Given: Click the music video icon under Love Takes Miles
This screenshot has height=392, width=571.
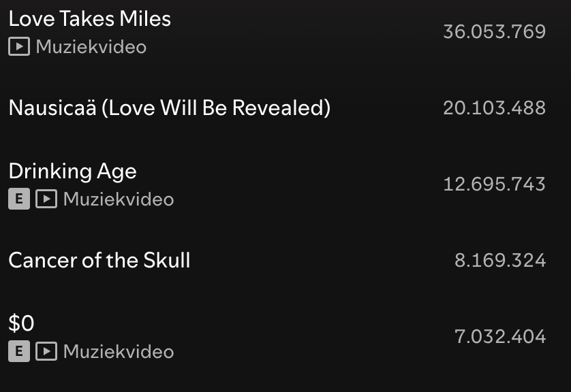Looking at the screenshot, I should (19, 46).
